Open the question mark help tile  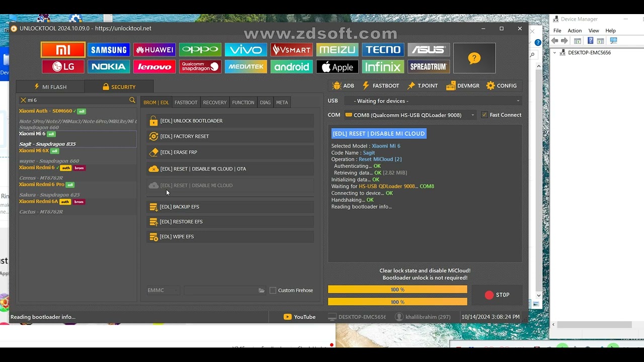474,58
